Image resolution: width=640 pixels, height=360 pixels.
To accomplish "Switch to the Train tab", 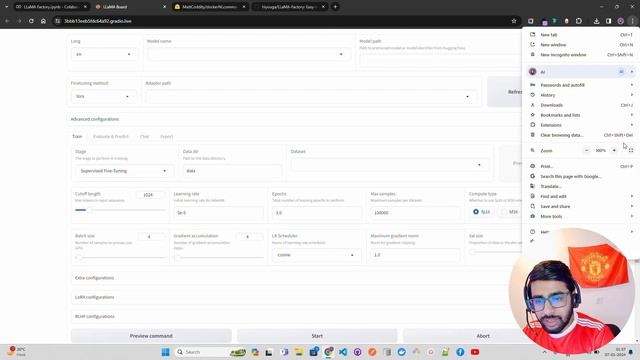I will 77,136.
